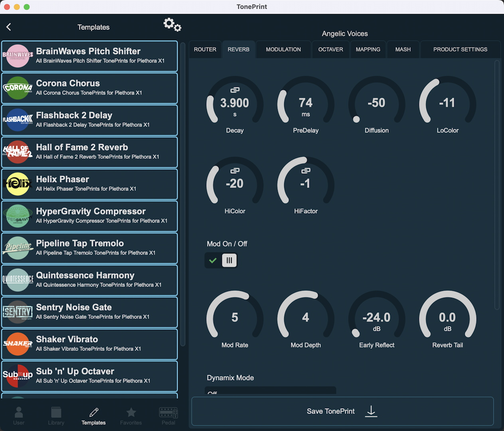Select the yellow Helix Phaser logo

pyautogui.click(x=18, y=184)
